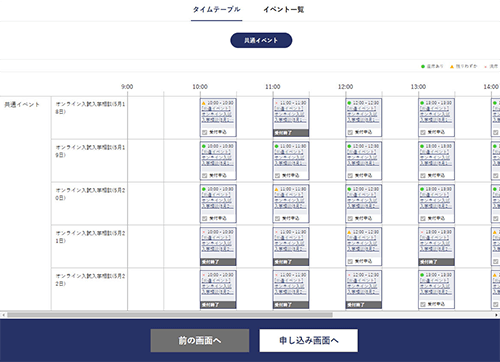Click the red x status on 5月22日 11:00 slot
500x362 pixels.
[276, 275]
